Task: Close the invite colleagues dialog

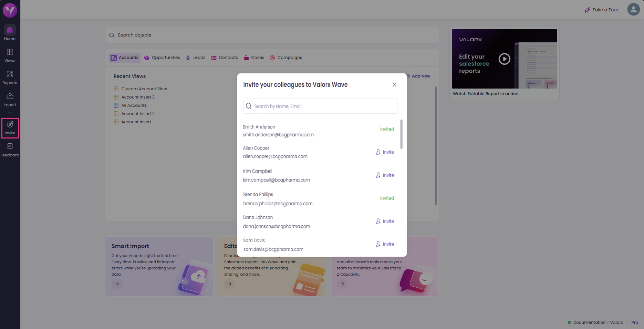Action: click(x=394, y=85)
